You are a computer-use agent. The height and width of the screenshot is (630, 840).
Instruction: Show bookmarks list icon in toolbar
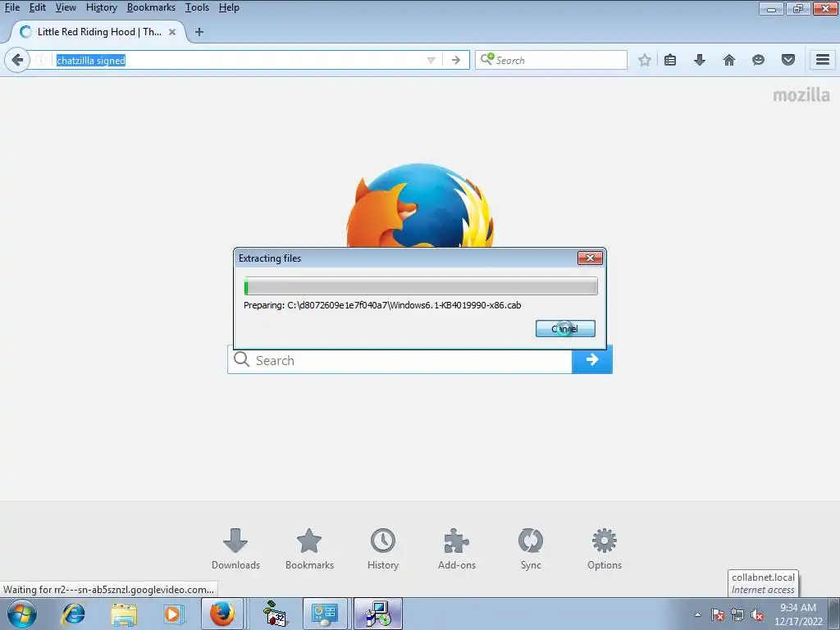[x=670, y=60]
